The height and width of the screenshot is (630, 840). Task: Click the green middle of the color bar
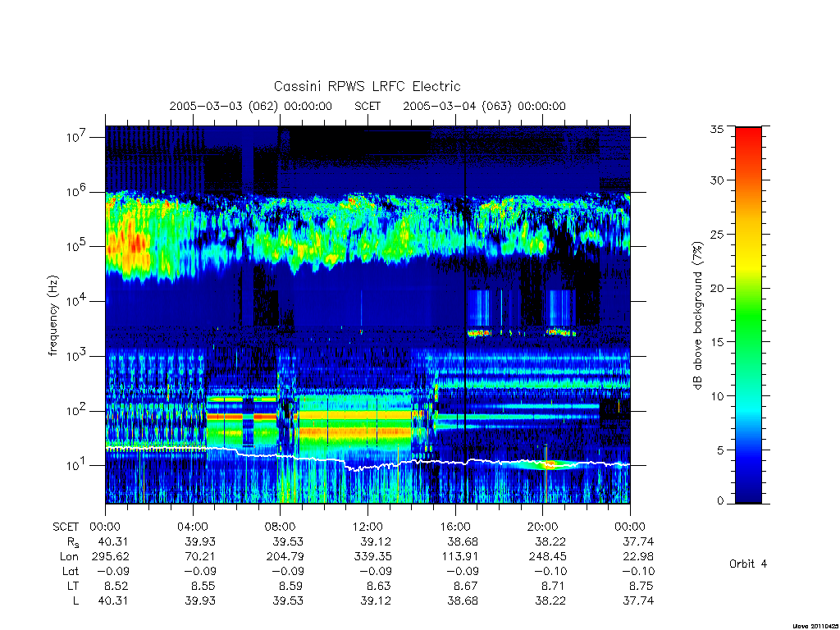tap(748, 316)
